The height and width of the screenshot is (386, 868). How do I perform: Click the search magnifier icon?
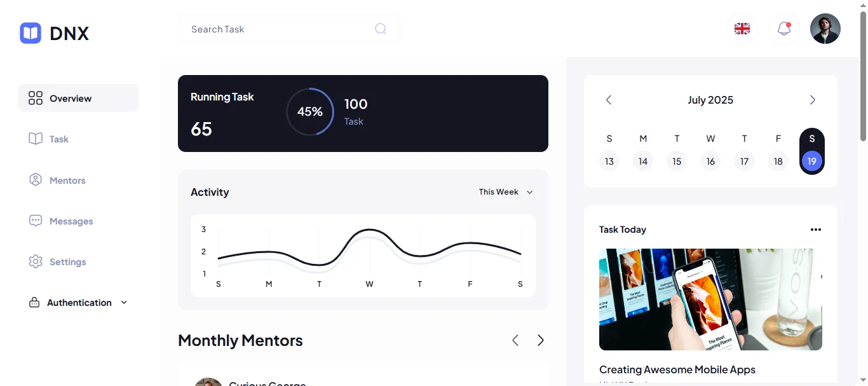[x=381, y=29]
